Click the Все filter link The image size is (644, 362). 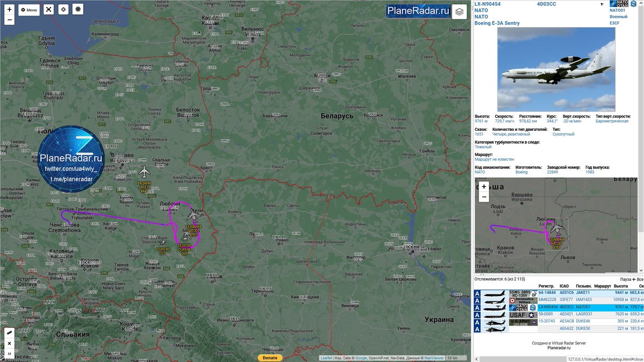(x=640, y=279)
